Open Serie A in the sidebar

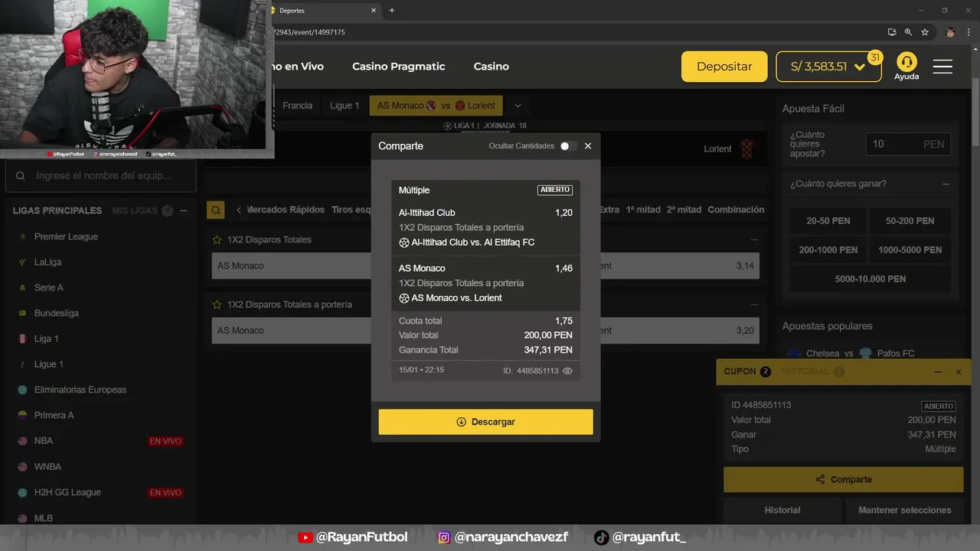[x=49, y=288]
